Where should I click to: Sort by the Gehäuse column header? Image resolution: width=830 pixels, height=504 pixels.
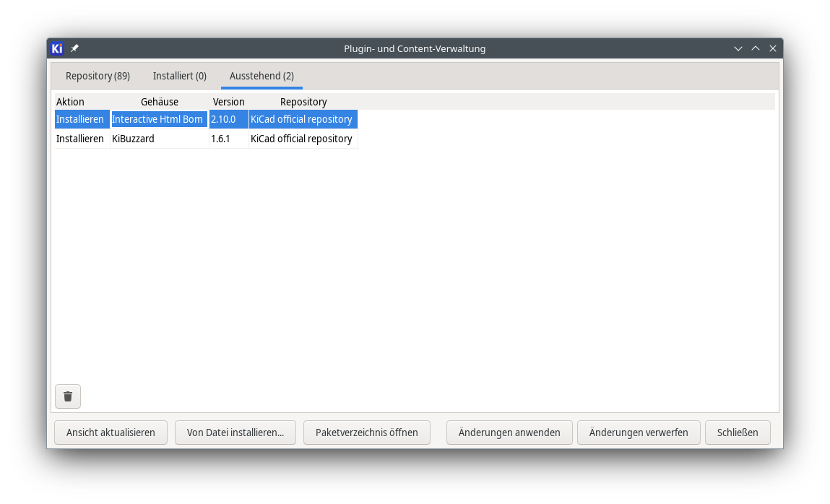pyautogui.click(x=160, y=102)
